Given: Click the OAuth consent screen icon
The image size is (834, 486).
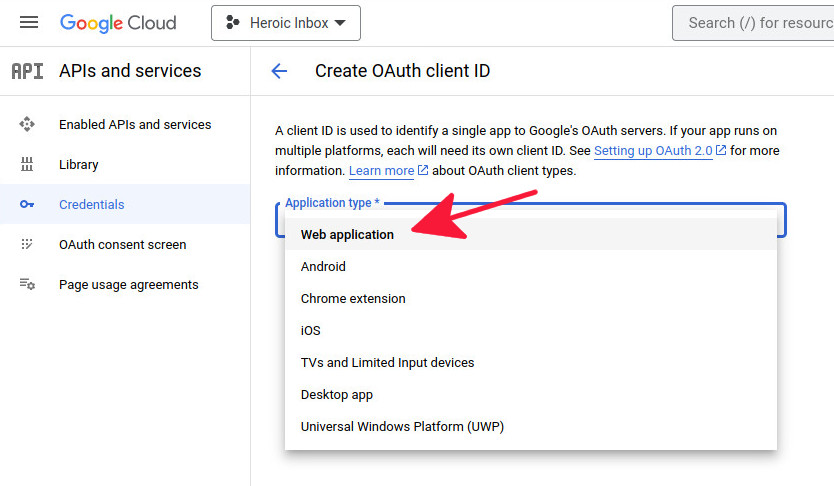Looking at the screenshot, I should pyautogui.click(x=27, y=244).
